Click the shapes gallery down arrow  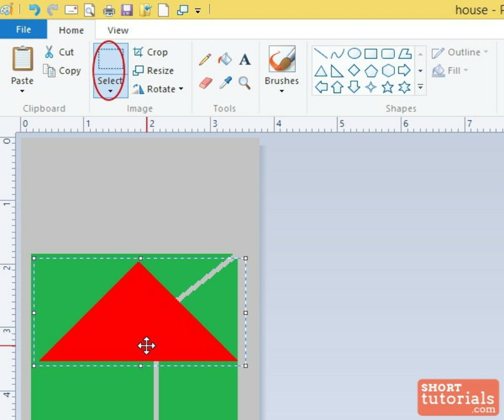tap(420, 71)
